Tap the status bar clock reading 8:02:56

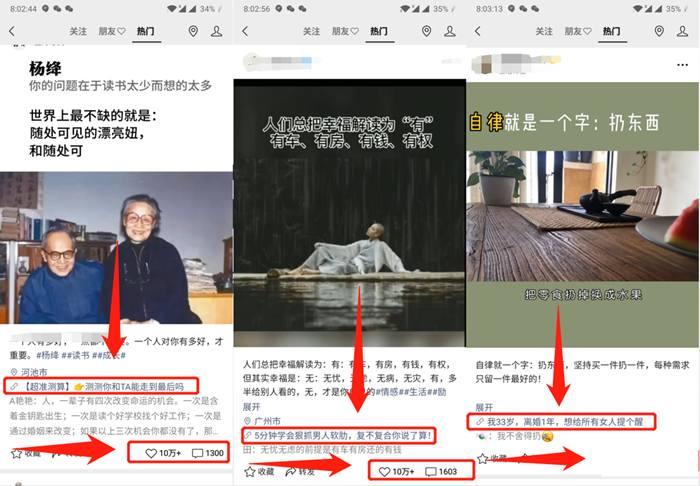pyautogui.click(x=256, y=8)
